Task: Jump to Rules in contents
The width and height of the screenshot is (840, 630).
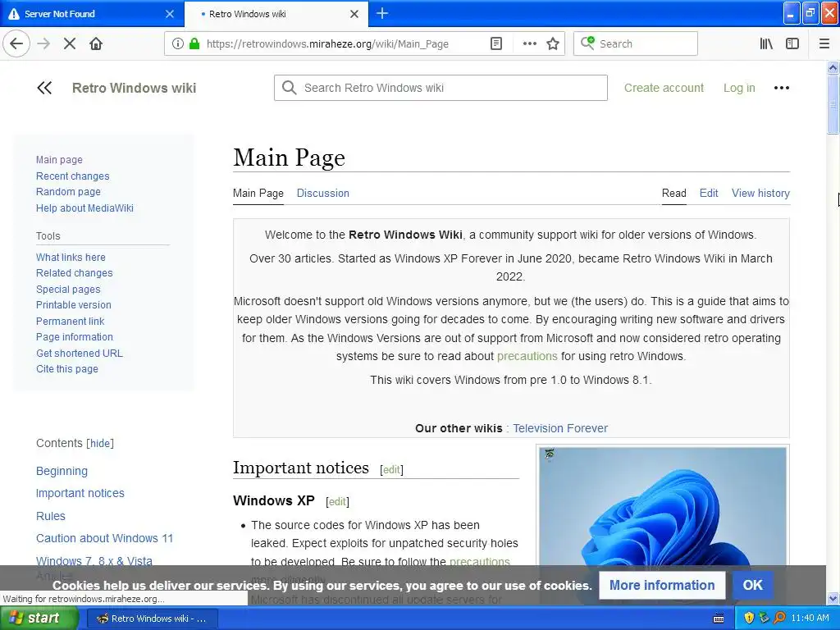Action: click(50, 516)
